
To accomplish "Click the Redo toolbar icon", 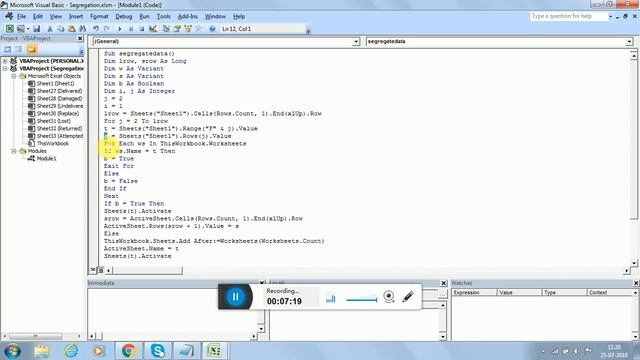I will 107,29.
